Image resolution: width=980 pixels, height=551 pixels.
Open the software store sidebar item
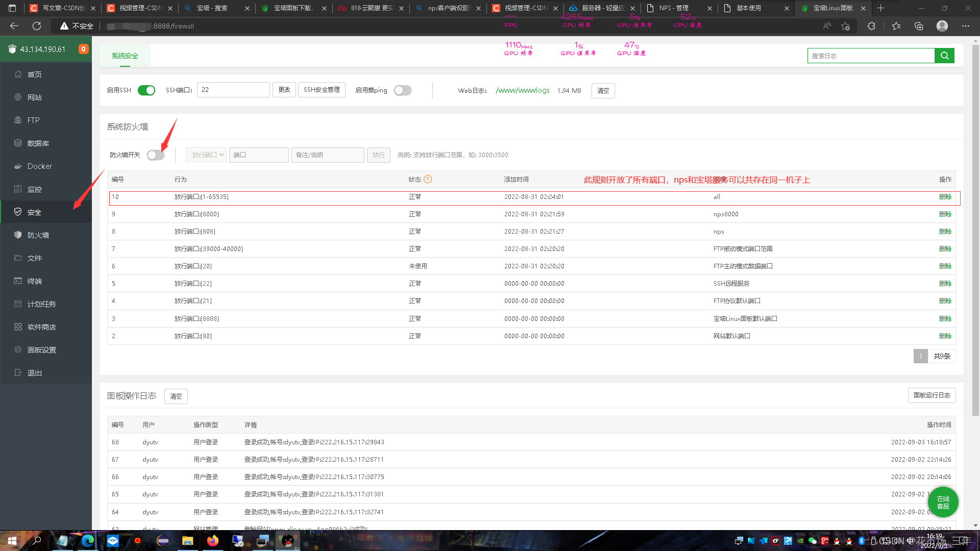[41, 327]
